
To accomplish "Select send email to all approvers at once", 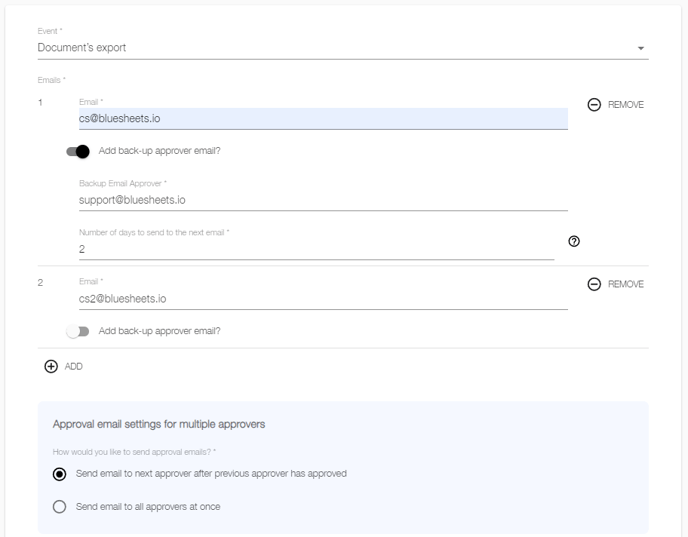I will (x=60, y=507).
